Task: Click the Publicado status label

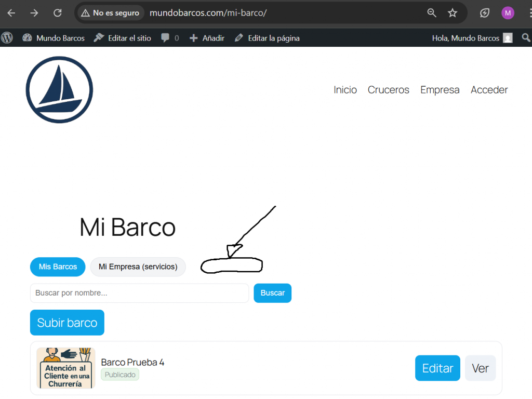Action: tap(119, 374)
